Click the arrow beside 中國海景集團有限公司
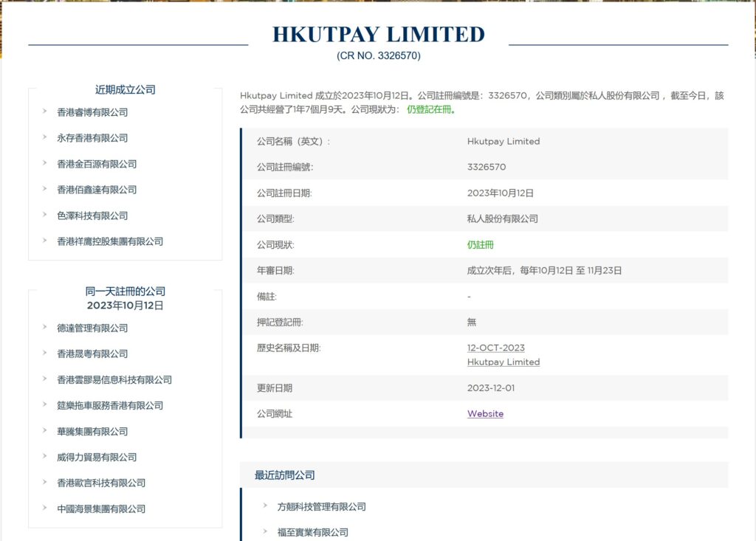 tap(44, 507)
